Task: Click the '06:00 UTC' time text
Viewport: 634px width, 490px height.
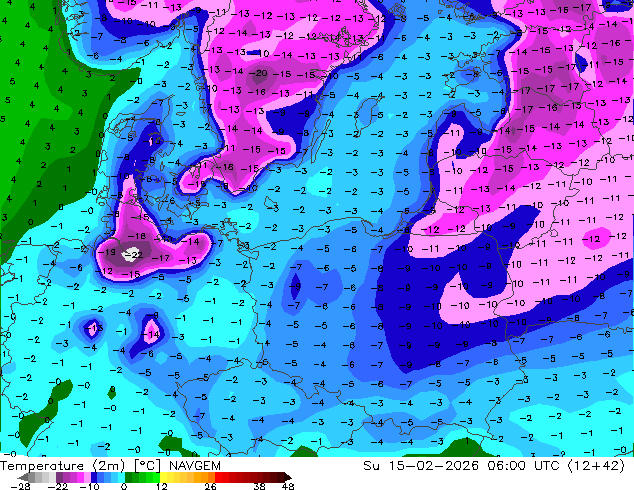Action: (x=523, y=466)
